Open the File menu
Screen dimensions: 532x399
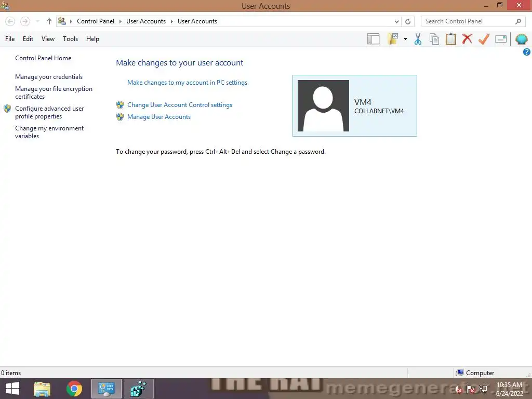10,39
